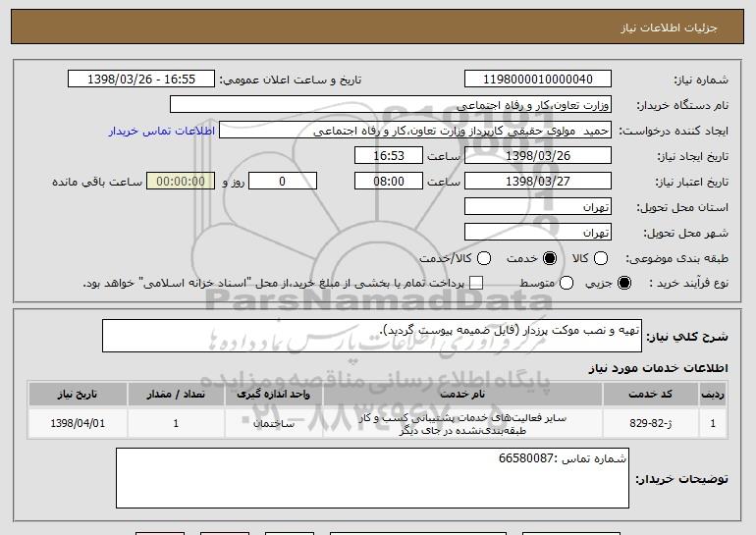Select the کالا/خدمت radio button
The width and height of the screenshot is (756, 535).
point(484,258)
